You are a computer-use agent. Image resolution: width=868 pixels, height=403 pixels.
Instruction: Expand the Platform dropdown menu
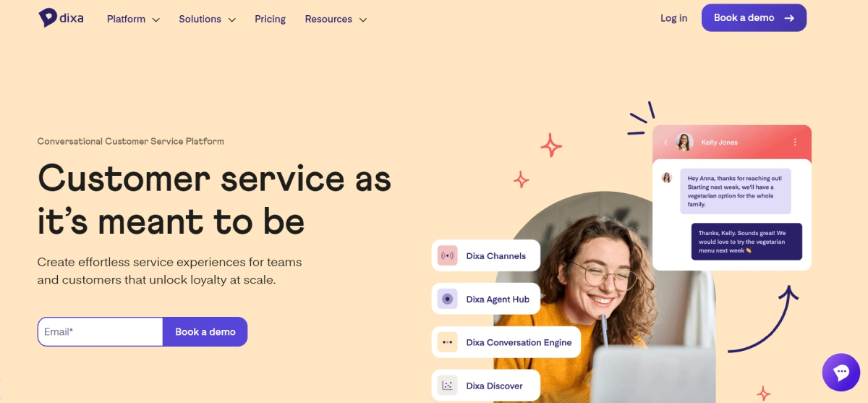point(133,19)
